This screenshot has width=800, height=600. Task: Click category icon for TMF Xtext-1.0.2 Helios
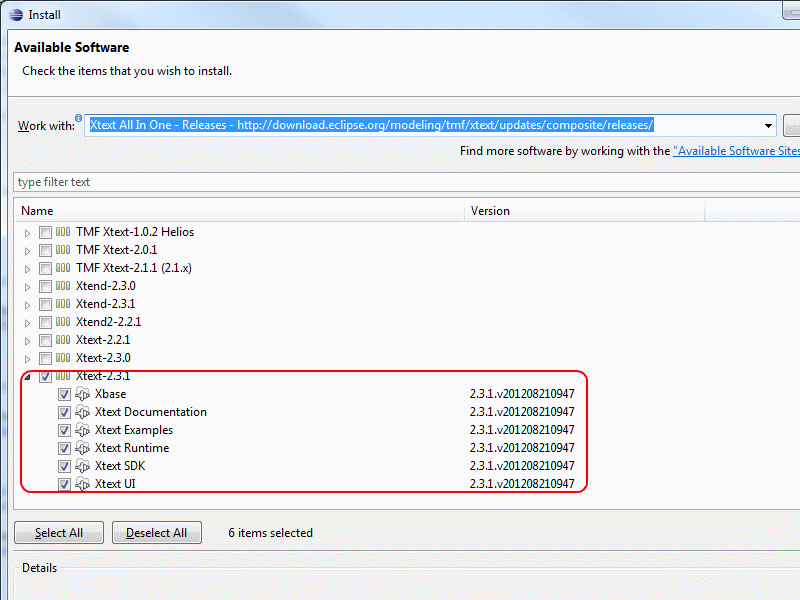[63, 232]
